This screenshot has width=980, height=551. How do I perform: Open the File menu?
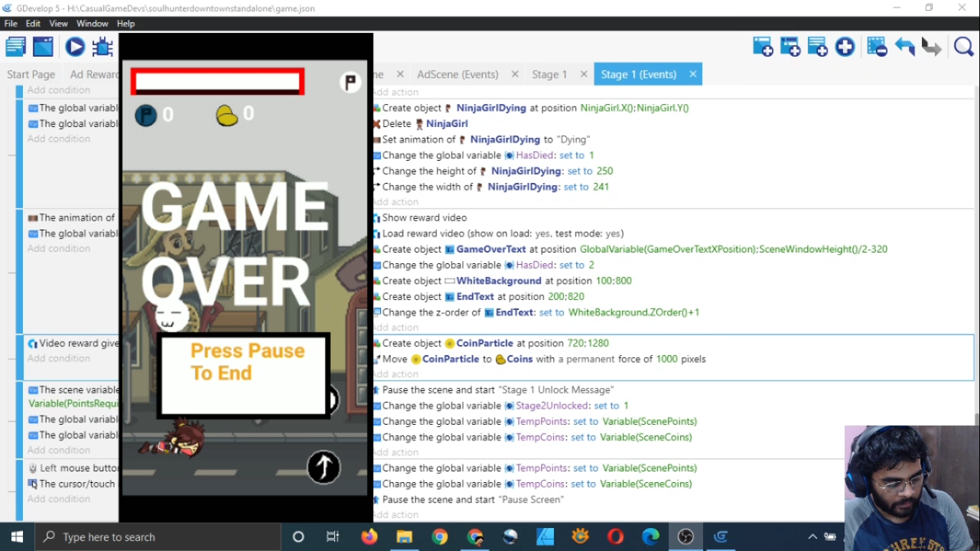11,24
